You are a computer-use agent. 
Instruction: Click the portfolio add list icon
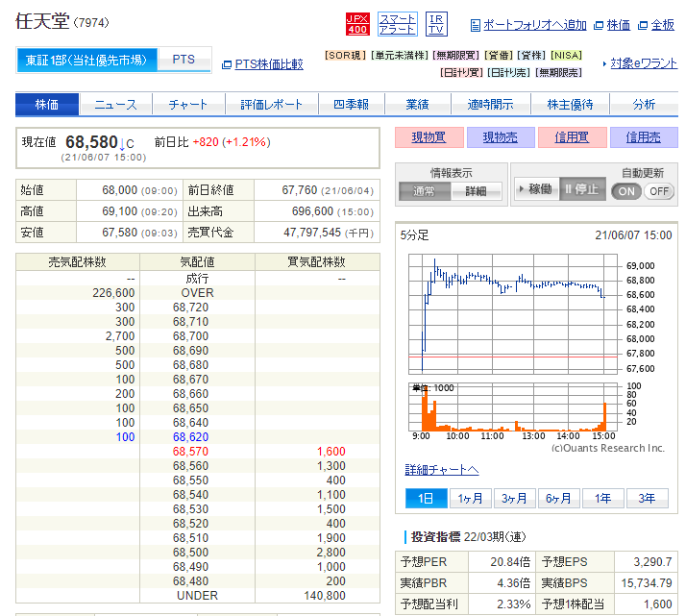[476, 25]
